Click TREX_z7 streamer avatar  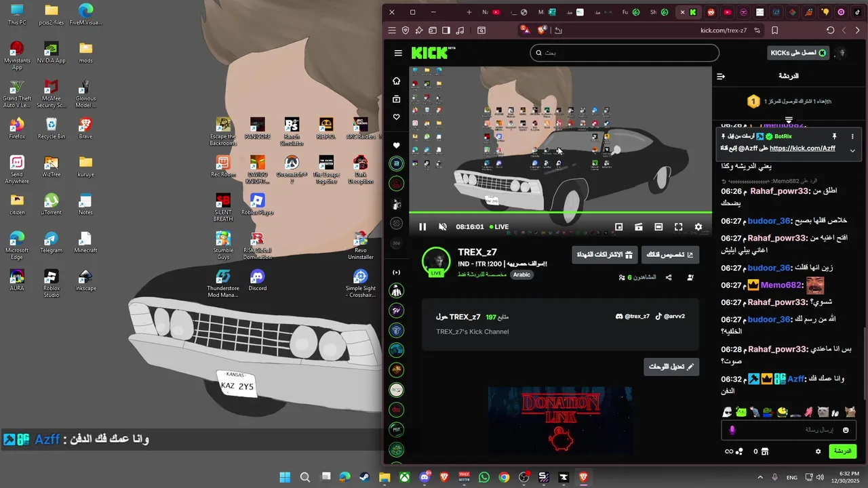(x=436, y=262)
